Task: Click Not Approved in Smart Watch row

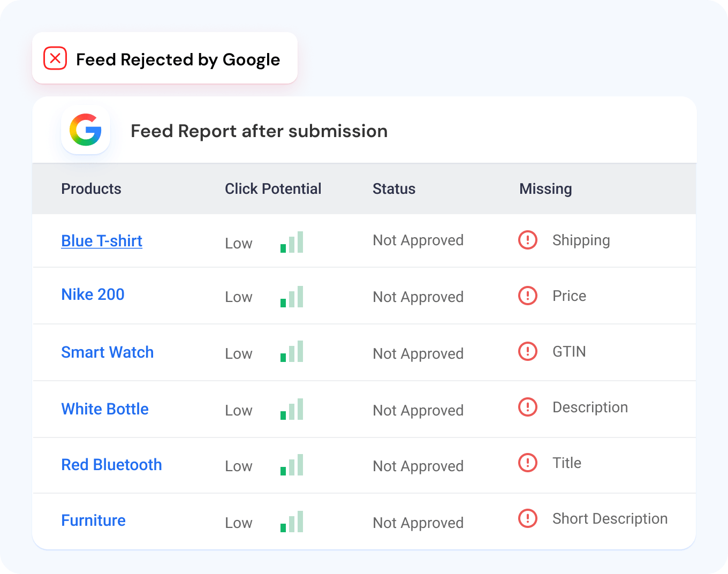Action: coord(418,354)
